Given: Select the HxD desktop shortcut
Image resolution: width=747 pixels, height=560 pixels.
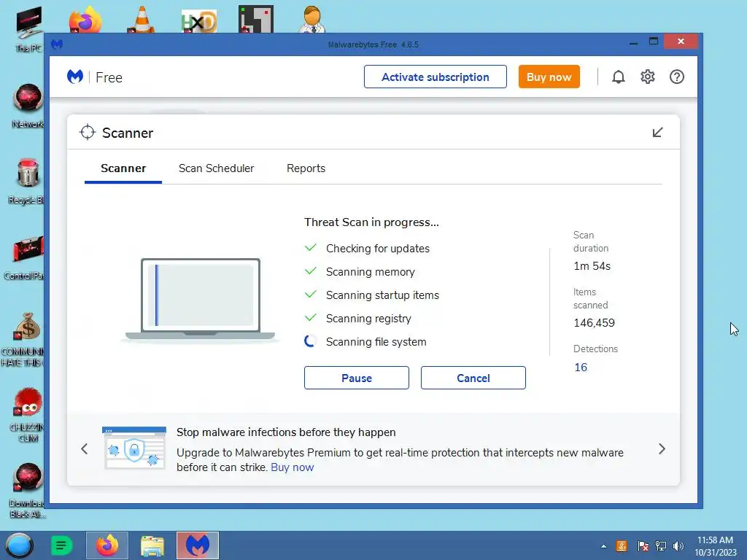Looking at the screenshot, I should click(199, 21).
